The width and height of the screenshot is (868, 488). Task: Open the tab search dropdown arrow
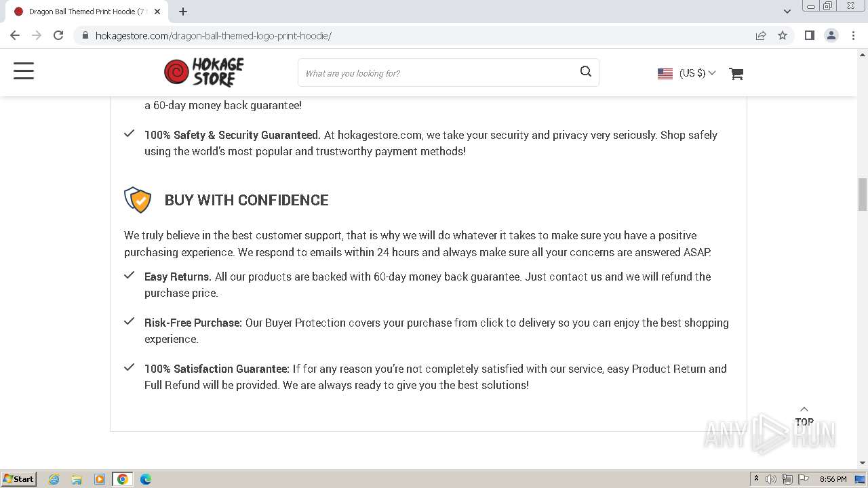click(787, 11)
